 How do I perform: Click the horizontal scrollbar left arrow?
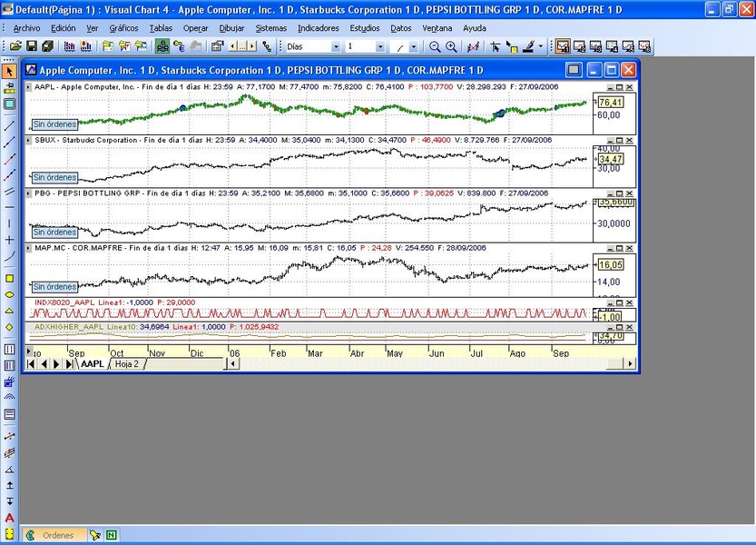point(233,363)
